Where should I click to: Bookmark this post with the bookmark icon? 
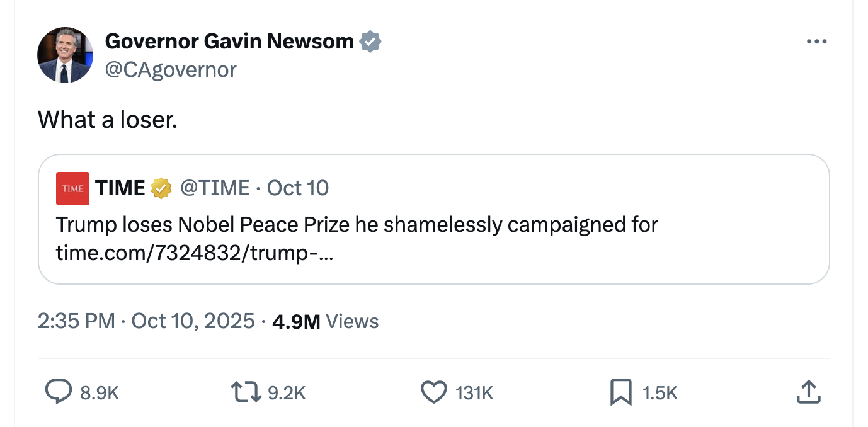pyautogui.click(x=620, y=392)
